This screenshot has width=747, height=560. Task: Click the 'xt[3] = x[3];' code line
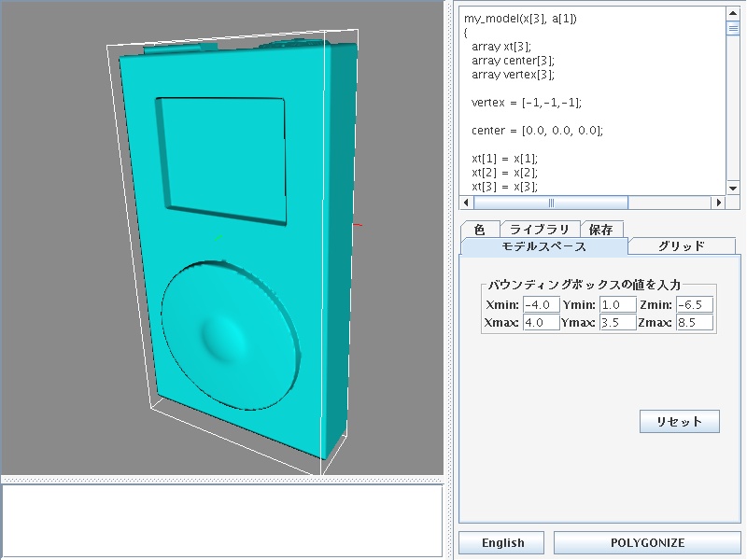point(504,186)
